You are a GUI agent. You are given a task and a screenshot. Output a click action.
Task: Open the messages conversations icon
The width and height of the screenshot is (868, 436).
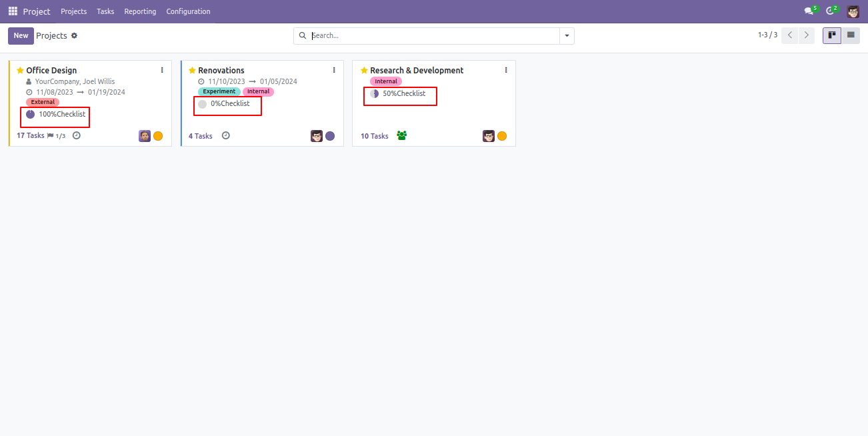(809, 11)
